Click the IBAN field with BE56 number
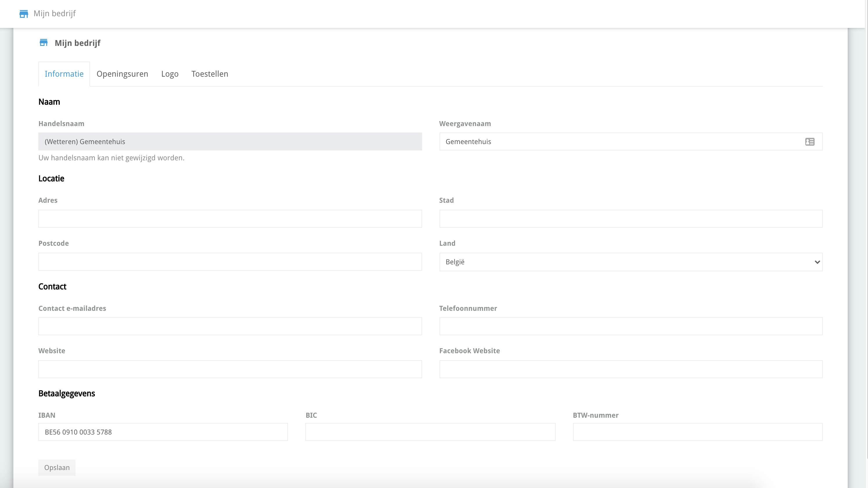Image resolution: width=868 pixels, height=488 pixels. tap(163, 432)
